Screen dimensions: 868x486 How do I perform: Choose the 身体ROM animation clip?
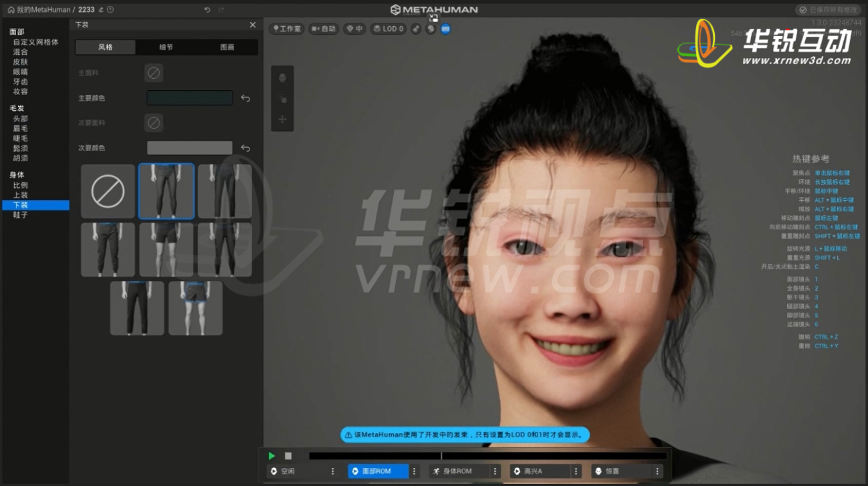coord(458,471)
